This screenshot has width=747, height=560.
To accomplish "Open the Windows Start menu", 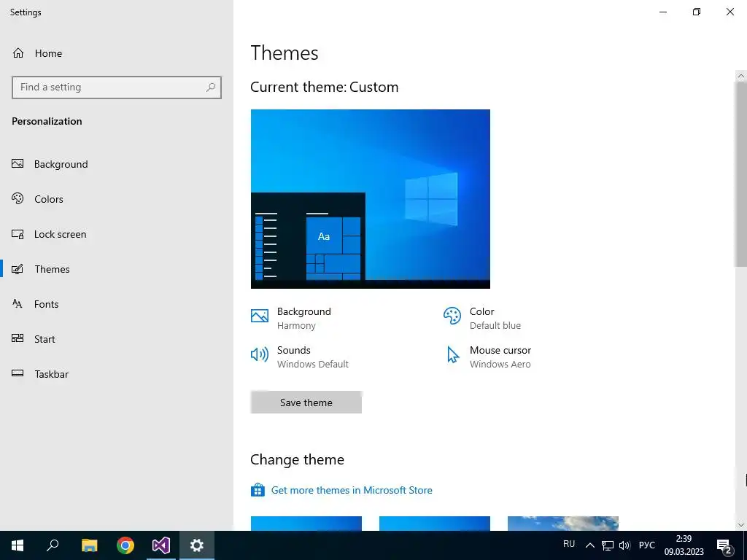I will coord(18,545).
